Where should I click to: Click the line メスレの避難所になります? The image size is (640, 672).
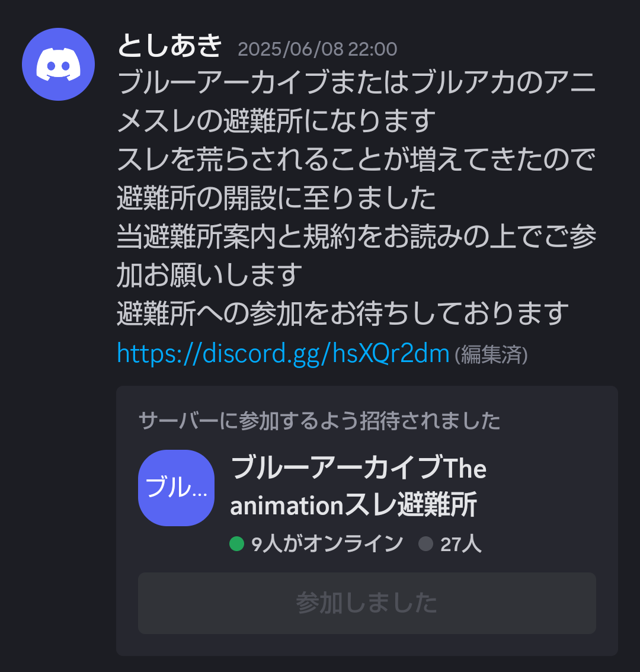[276, 121]
